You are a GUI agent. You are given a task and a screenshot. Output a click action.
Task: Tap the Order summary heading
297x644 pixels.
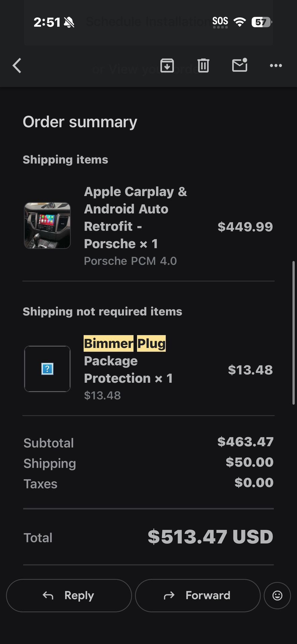click(80, 122)
